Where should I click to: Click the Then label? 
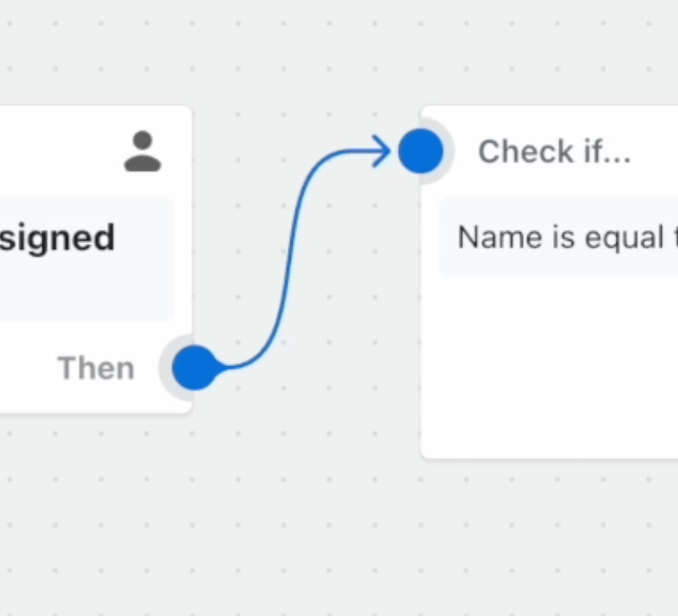[x=96, y=368]
